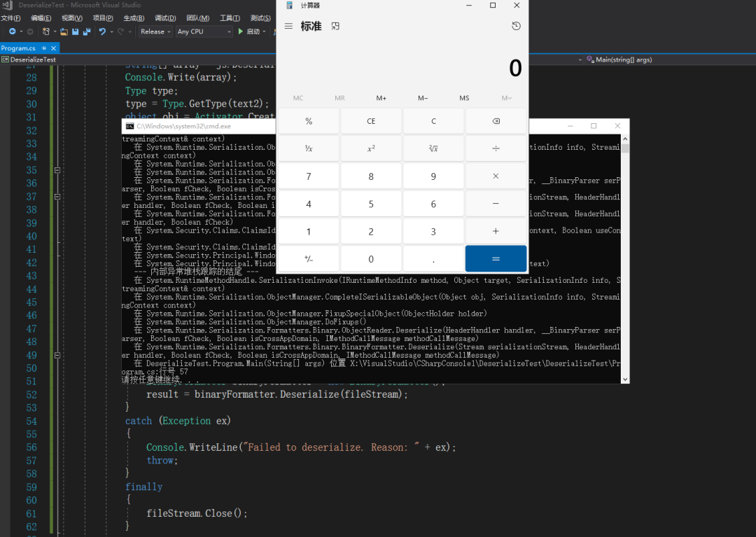Collapse the code region at line 49

[x=57, y=355]
